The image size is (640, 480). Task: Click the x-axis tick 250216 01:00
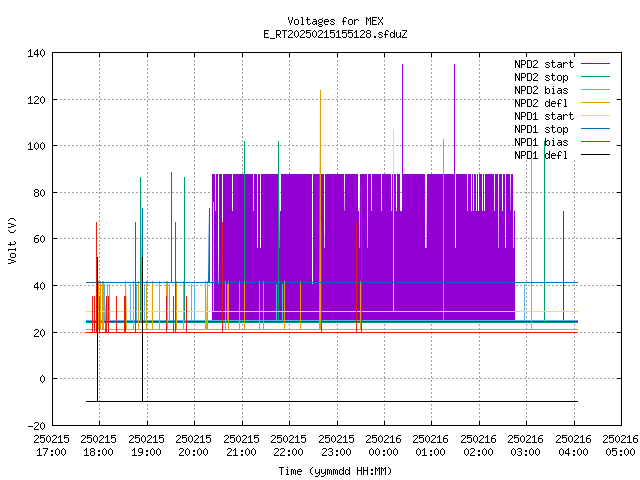431,446
